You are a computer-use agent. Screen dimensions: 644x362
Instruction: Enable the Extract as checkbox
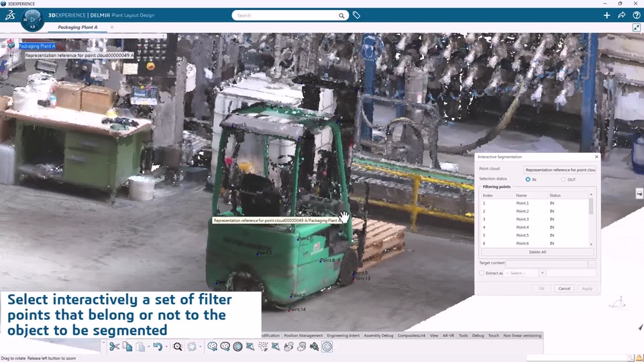(x=482, y=273)
